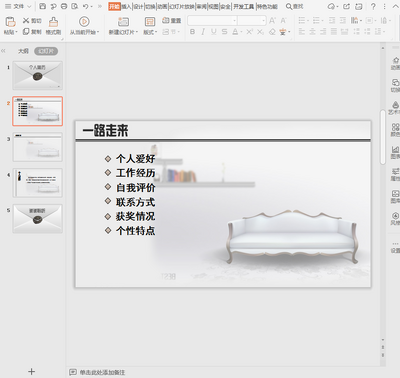Collapse the ribbon with top-right chevron
This screenshot has width=400, height=378.
coord(395,6)
